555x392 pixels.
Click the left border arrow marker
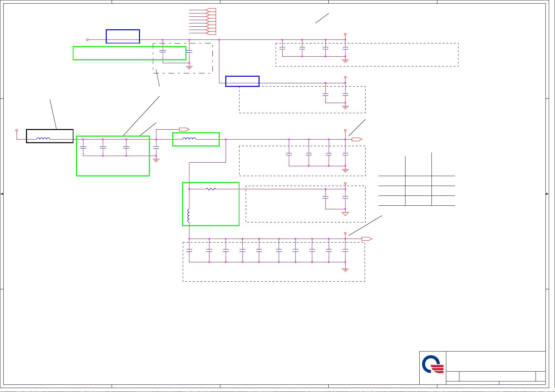(x=2, y=194)
